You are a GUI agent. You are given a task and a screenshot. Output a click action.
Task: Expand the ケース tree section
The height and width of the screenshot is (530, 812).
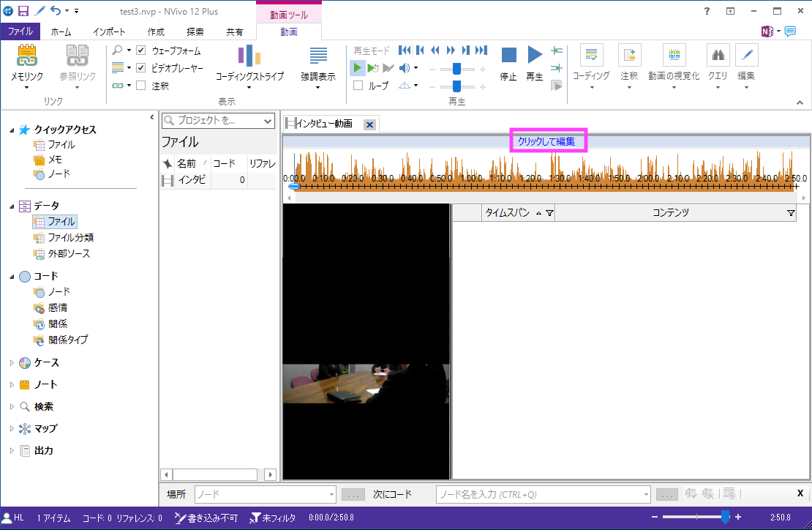(12, 362)
